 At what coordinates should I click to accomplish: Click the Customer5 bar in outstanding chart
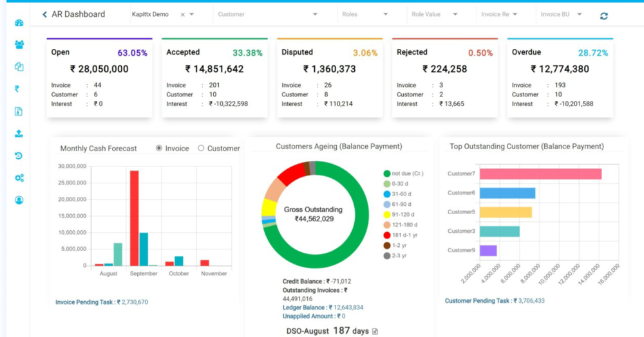[x=506, y=212]
